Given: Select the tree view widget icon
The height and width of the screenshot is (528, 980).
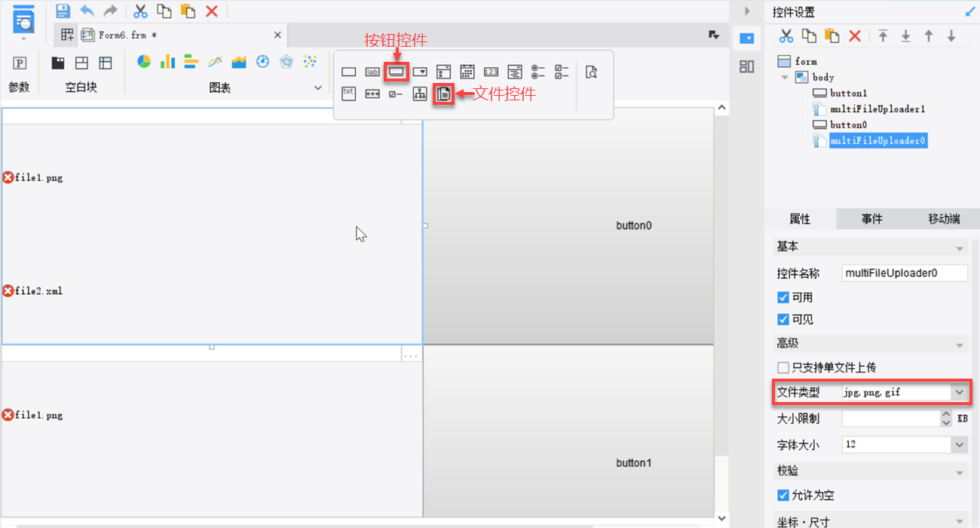Looking at the screenshot, I should click(420, 94).
